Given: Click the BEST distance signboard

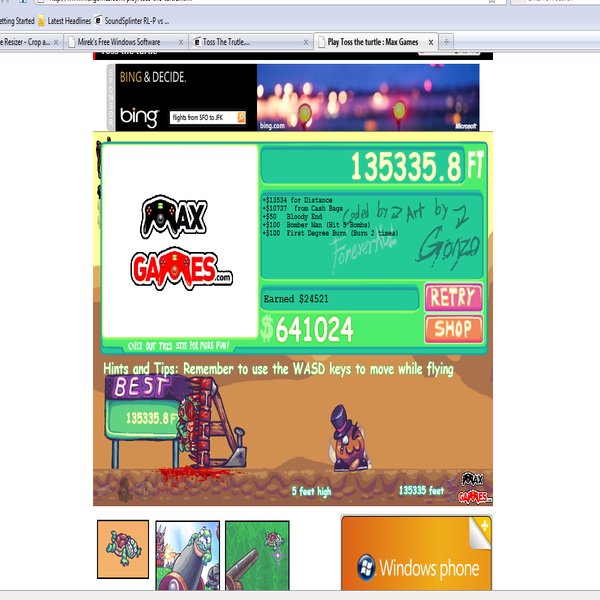Looking at the screenshot, I should pyautogui.click(x=142, y=408).
